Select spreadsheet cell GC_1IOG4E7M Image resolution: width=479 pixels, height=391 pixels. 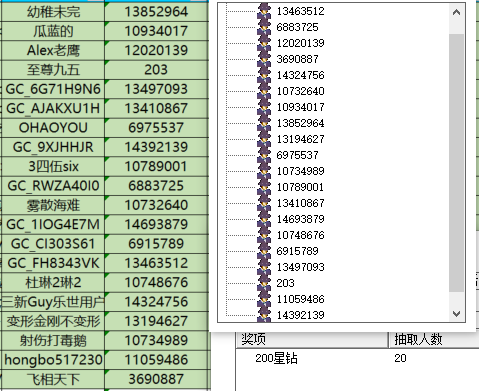pyautogui.click(x=53, y=224)
